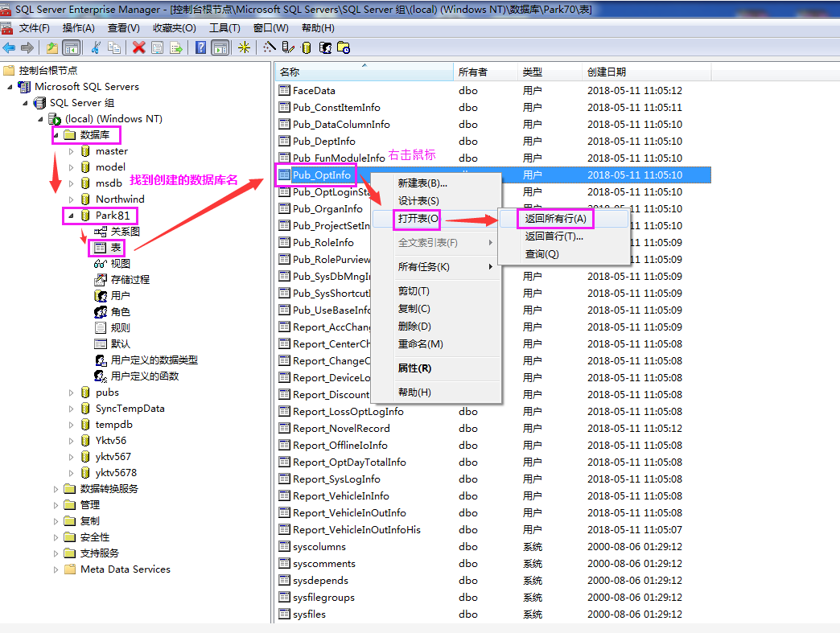840x633 pixels.
Task: Click the Copy icon in toolbar
Action: 114,48
